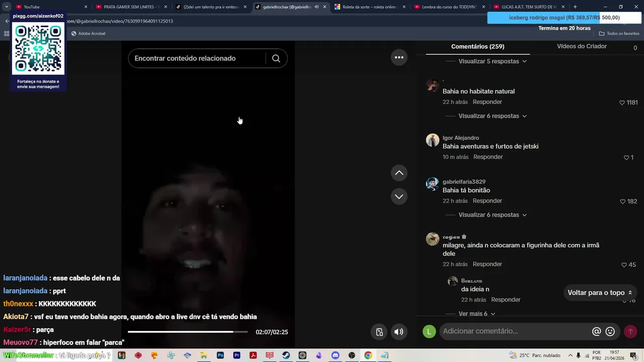644x362 pixels.
Task: Click the @ mention icon in comment box
Action: point(597,331)
